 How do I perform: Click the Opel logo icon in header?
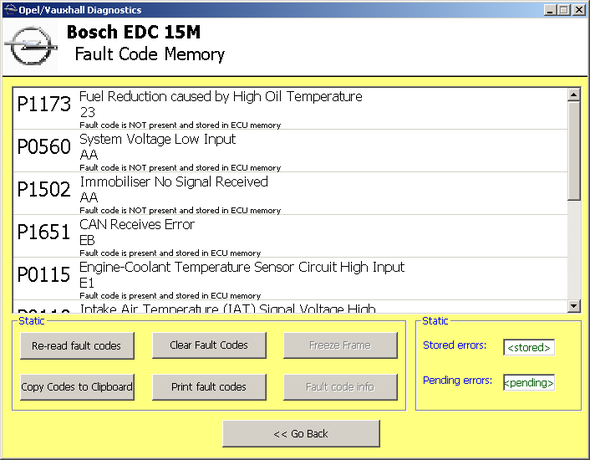point(31,47)
